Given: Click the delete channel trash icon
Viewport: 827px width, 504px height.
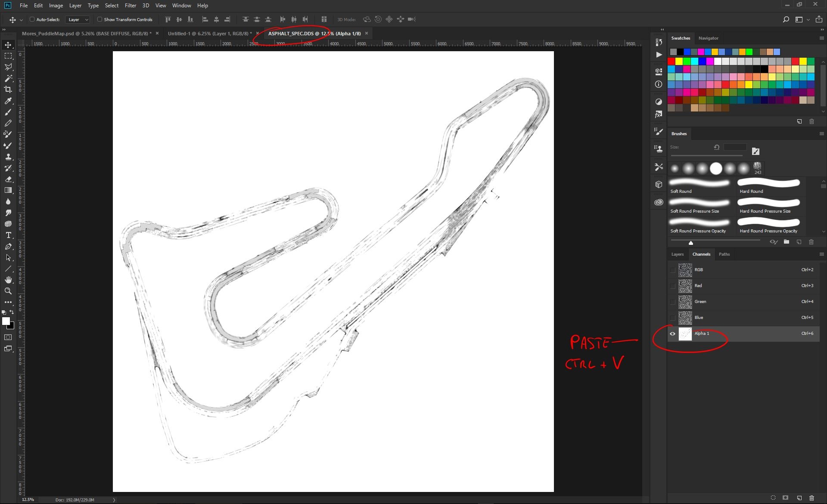Looking at the screenshot, I should (x=811, y=498).
